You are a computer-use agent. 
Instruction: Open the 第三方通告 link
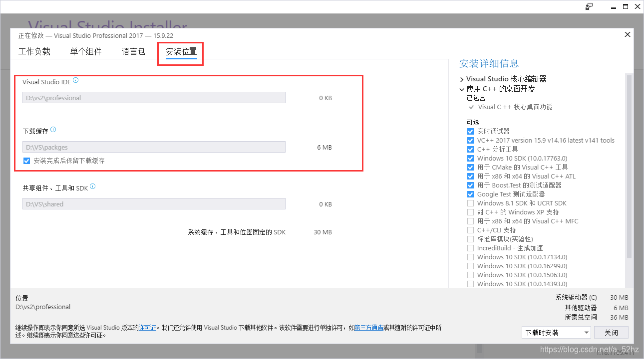click(369, 328)
